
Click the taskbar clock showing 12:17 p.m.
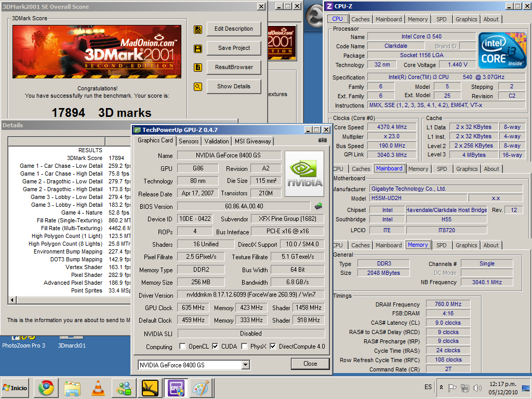[x=503, y=388]
